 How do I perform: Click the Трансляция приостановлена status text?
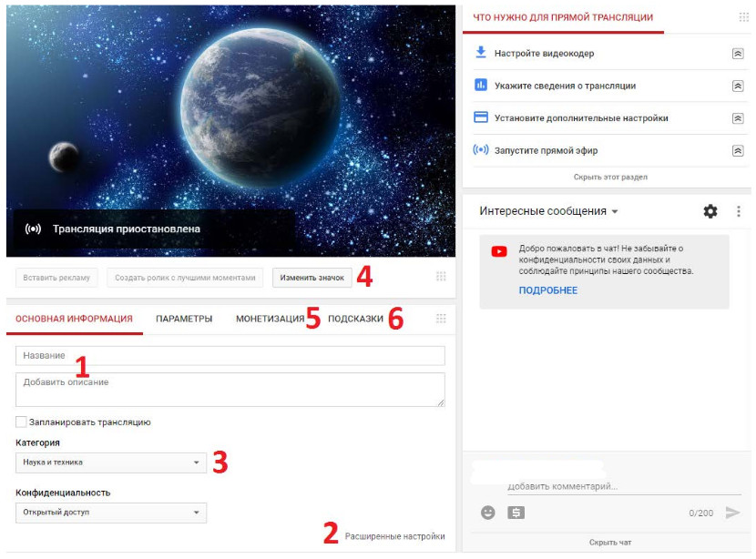[127, 229]
